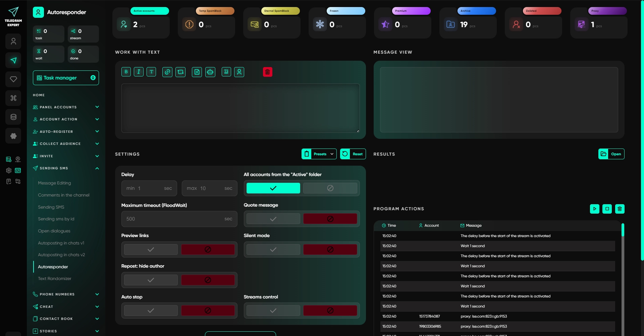The height and width of the screenshot is (336, 644).
Task: Stop program actions with the square icon
Action: click(607, 209)
